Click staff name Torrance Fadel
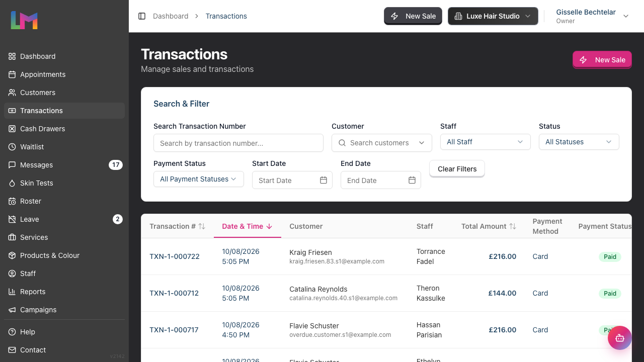The height and width of the screenshot is (362, 644). [x=431, y=256]
